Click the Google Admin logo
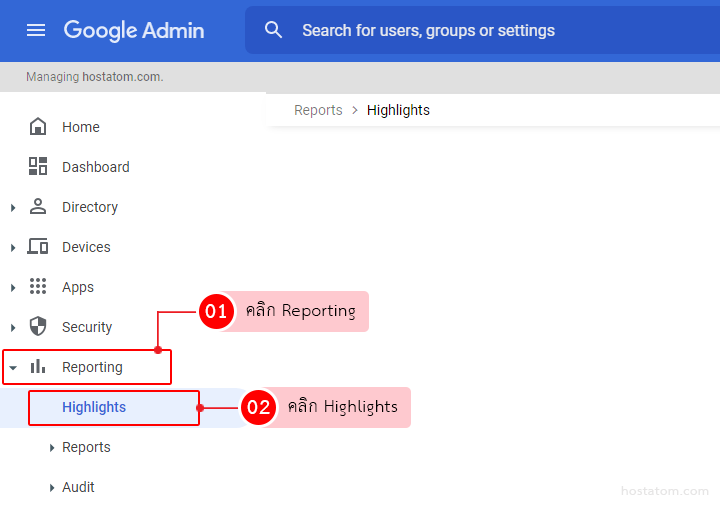The height and width of the screenshot is (507, 720). coord(134,30)
